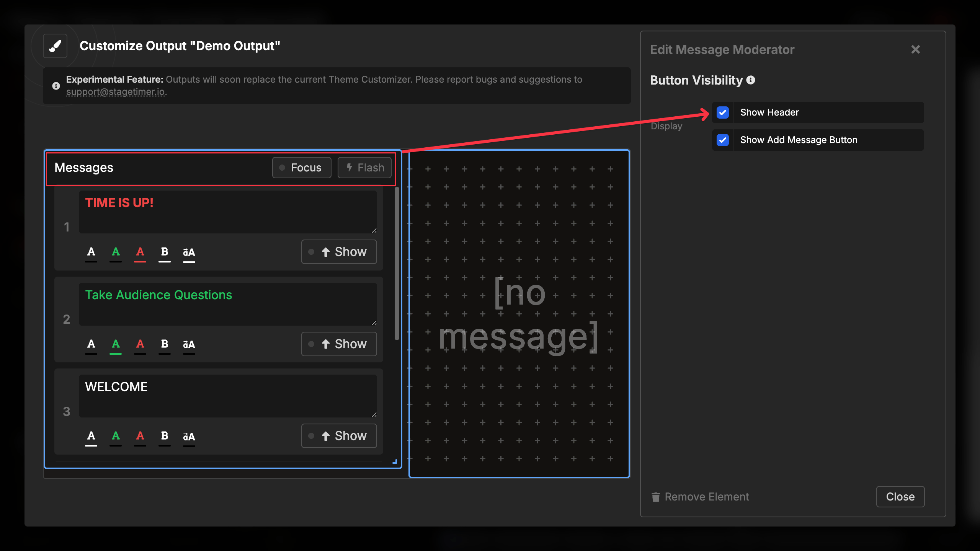Uncheck the Show Add Message Button checkbox
Screen dimensions: 980x551
click(723, 140)
